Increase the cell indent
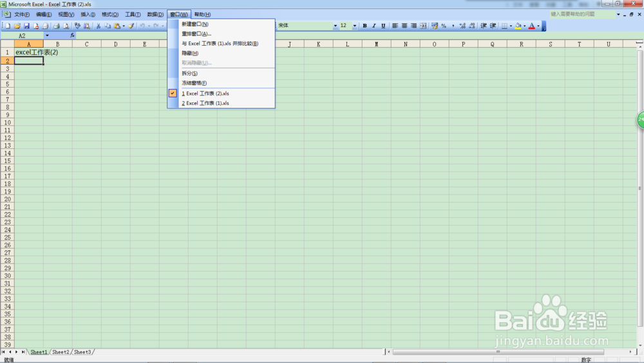 tap(493, 26)
